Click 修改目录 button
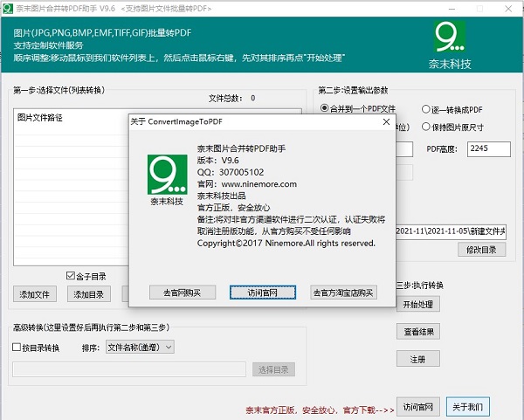The height and width of the screenshot is (420, 524). 481,250
